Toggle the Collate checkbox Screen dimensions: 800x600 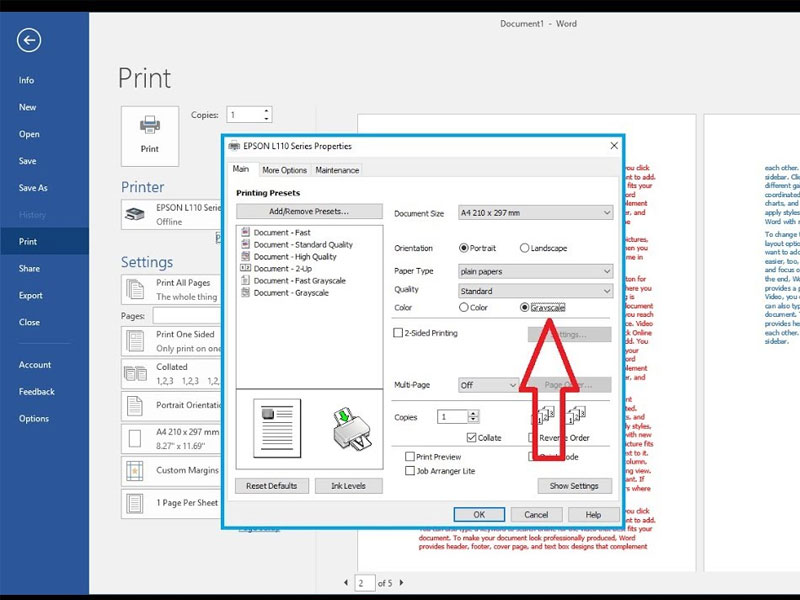click(x=471, y=437)
